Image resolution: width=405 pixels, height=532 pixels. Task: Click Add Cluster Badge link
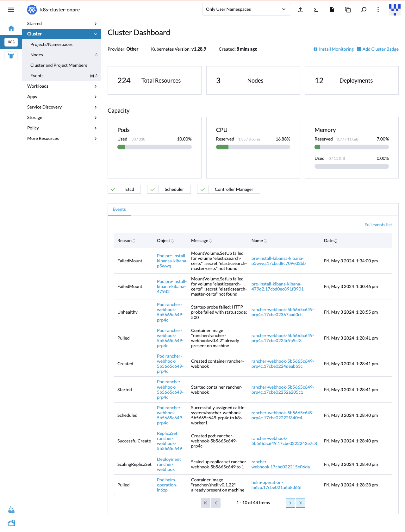point(378,49)
